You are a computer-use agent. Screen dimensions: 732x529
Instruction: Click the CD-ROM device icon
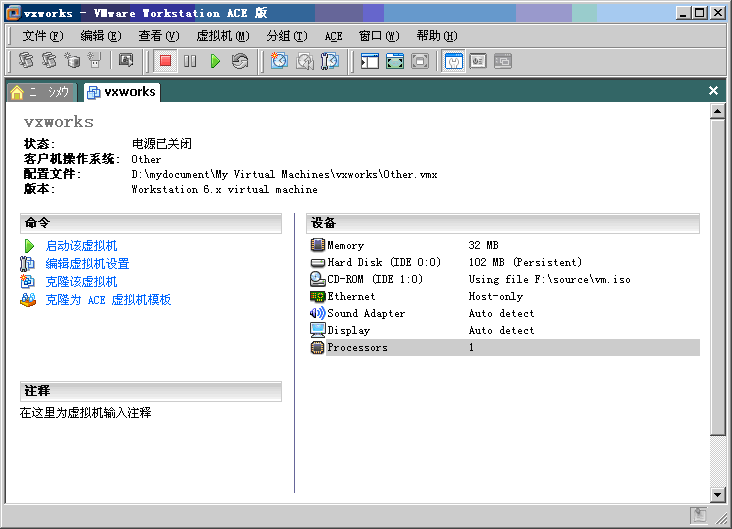(x=317, y=279)
